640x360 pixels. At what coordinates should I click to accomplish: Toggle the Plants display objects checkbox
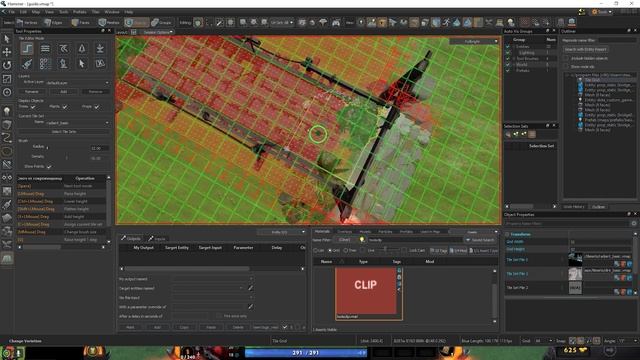point(64,107)
